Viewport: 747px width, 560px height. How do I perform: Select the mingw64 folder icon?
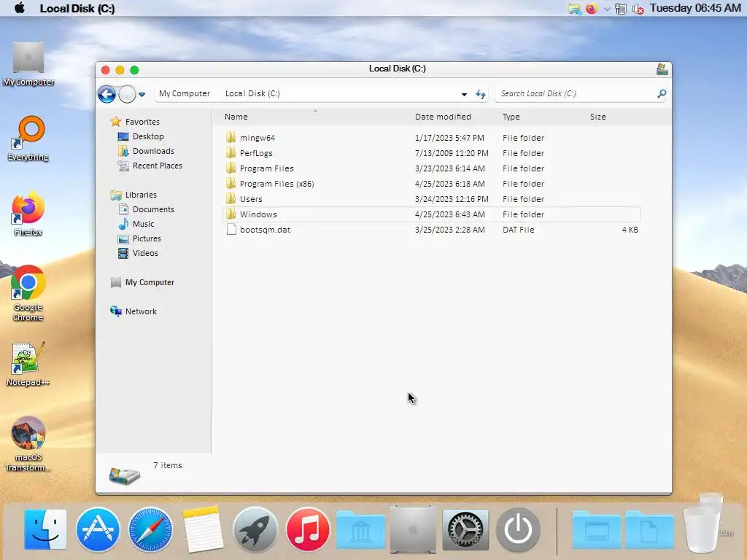tap(231, 138)
